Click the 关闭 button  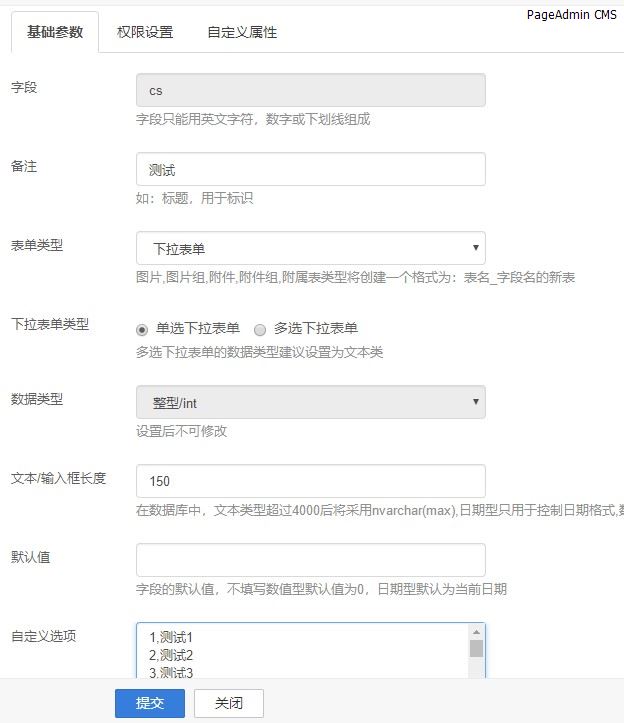[x=229, y=703]
